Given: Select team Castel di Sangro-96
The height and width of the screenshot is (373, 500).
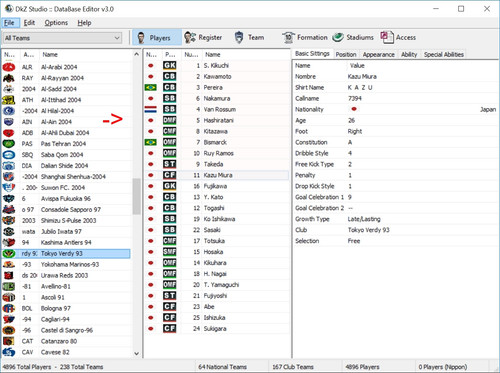Looking at the screenshot, I should (67, 330).
